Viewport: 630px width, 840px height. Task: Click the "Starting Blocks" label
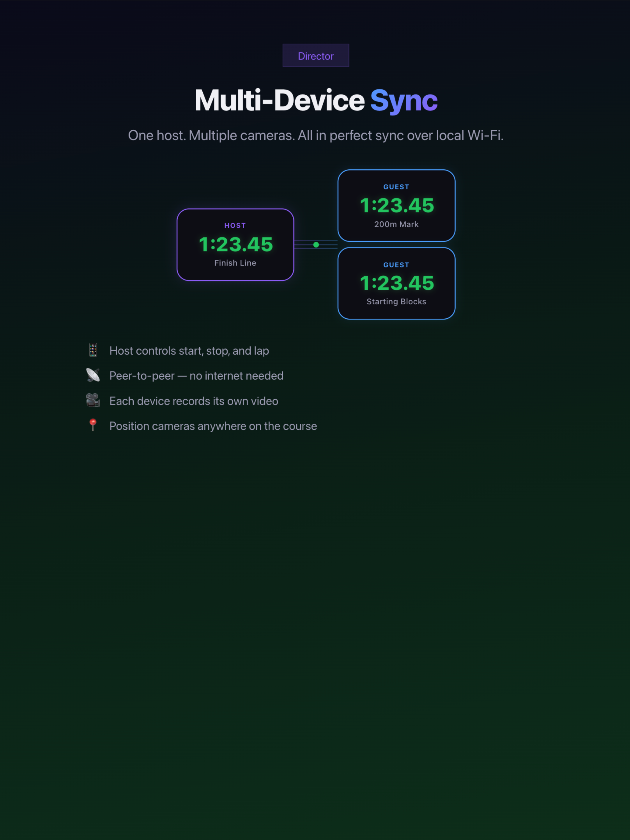396,302
